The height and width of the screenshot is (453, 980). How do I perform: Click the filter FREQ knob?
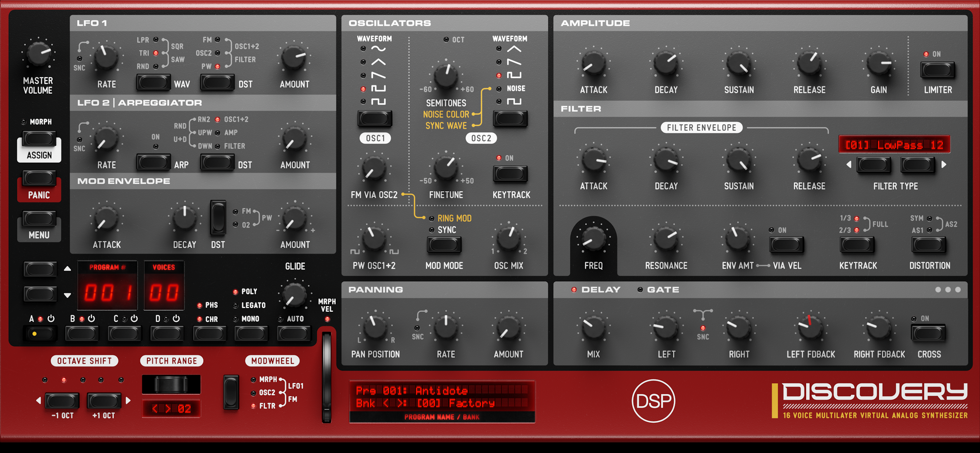pos(593,239)
